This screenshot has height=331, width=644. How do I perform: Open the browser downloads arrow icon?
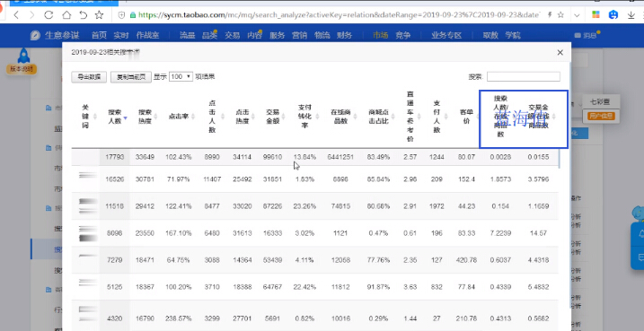tap(631, 15)
